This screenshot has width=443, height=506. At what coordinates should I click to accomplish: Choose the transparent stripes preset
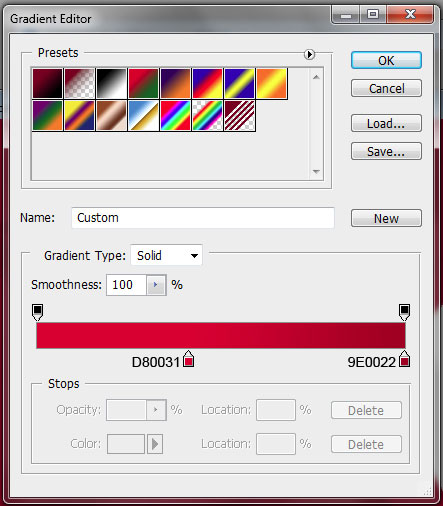pyautogui.click(x=239, y=115)
